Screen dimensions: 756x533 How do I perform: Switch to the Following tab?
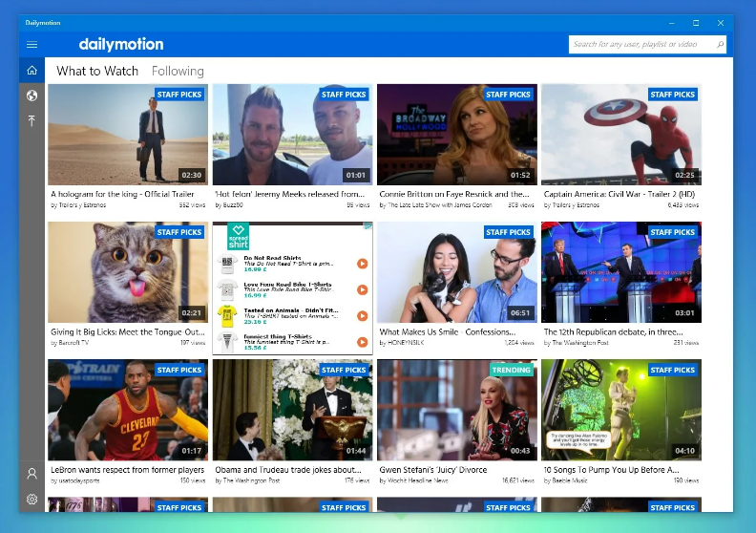178,71
